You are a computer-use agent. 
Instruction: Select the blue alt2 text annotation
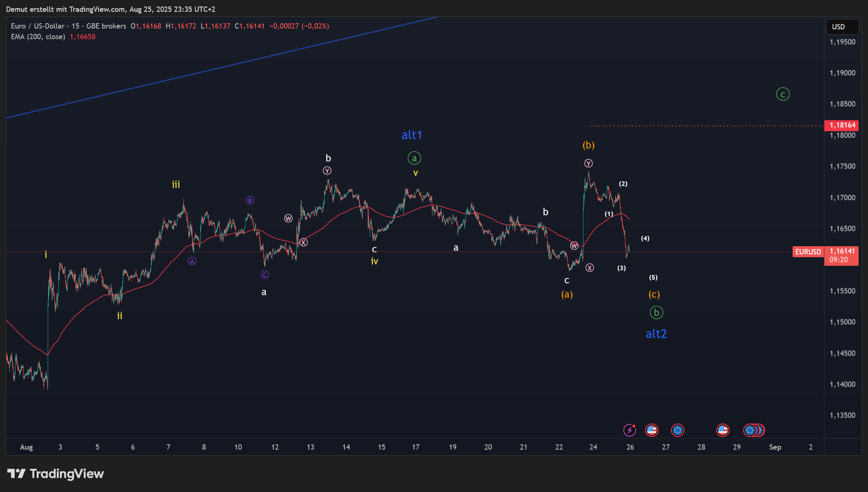[x=656, y=334]
